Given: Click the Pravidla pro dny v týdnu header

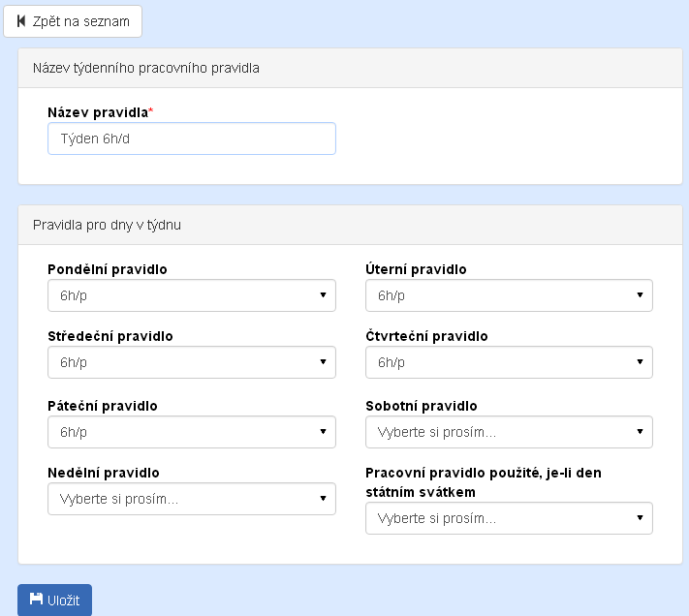Looking at the screenshot, I should pos(107,225).
